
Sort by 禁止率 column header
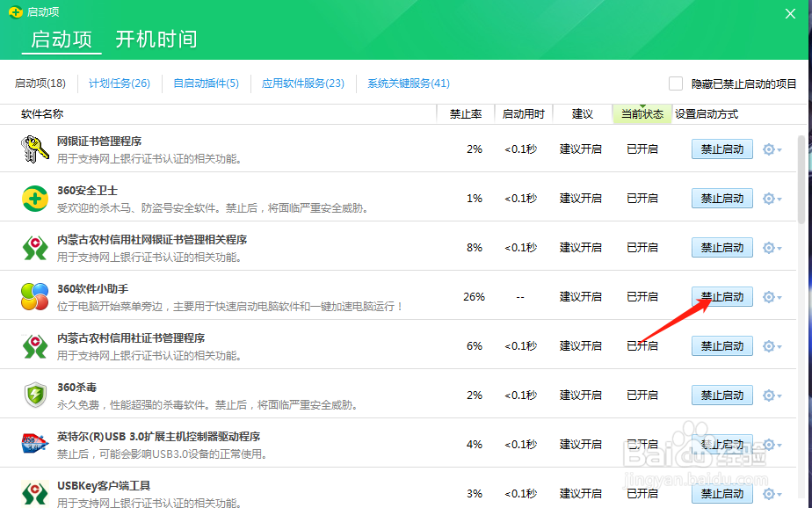coord(465,114)
